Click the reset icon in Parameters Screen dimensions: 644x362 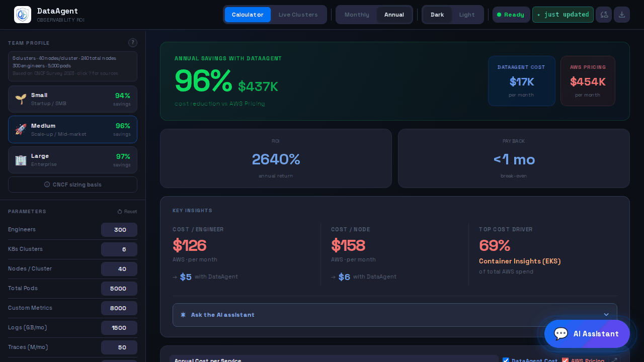click(x=120, y=212)
